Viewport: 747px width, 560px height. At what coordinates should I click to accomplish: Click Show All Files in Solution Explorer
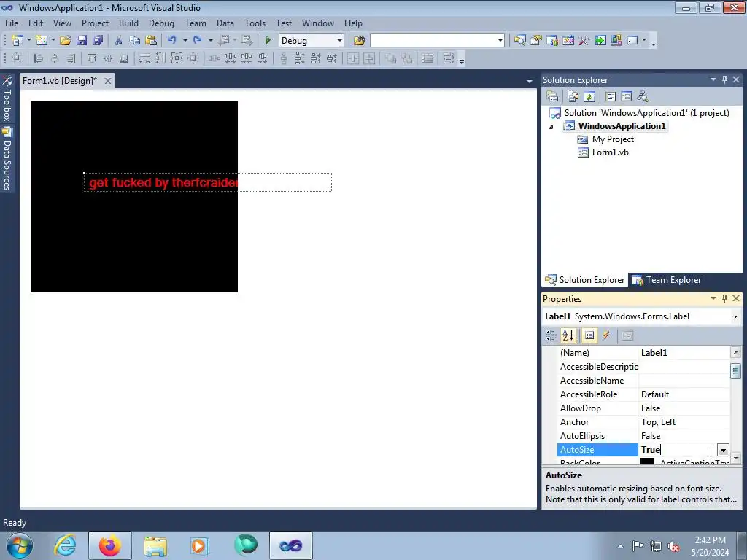pyautogui.click(x=573, y=97)
